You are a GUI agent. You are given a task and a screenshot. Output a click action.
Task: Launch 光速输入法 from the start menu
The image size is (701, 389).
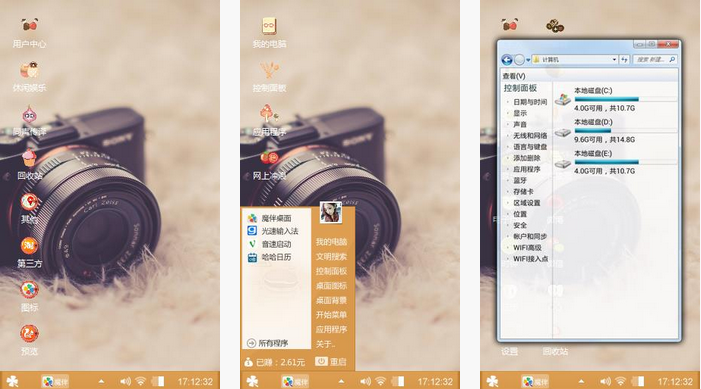click(273, 231)
